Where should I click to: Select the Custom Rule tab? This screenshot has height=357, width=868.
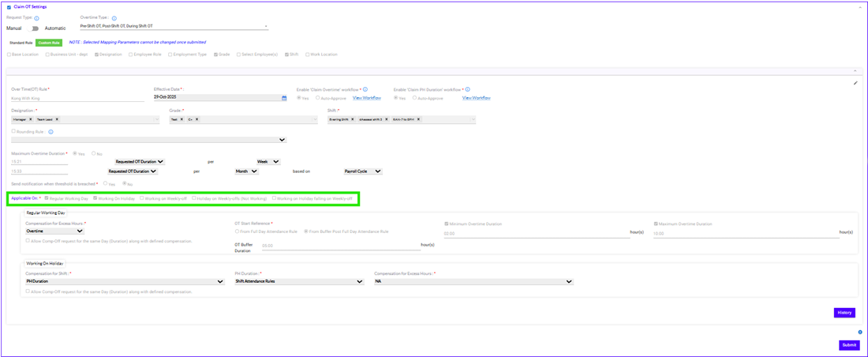click(49, 43)
